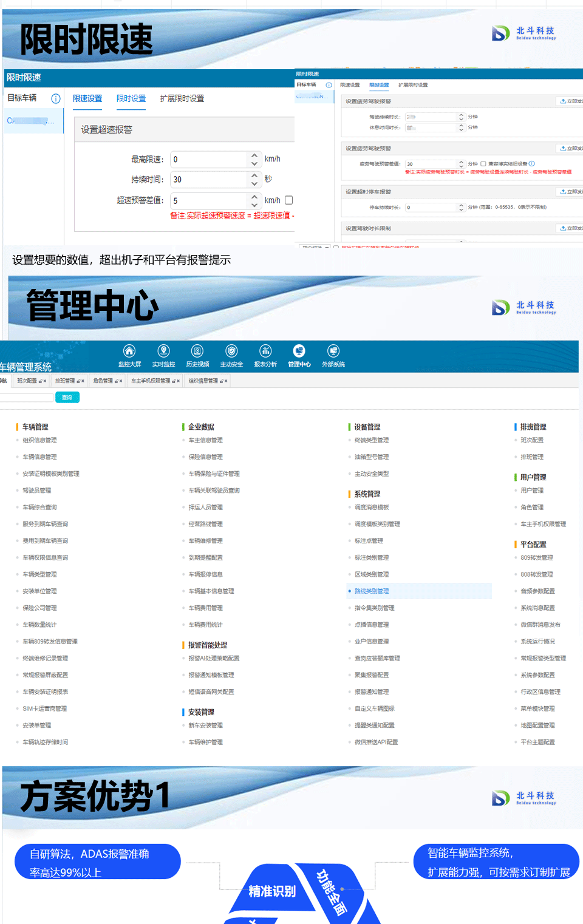583x924 pixels.
Task: Open the 历史视频 icon
Action: (197, 351)
